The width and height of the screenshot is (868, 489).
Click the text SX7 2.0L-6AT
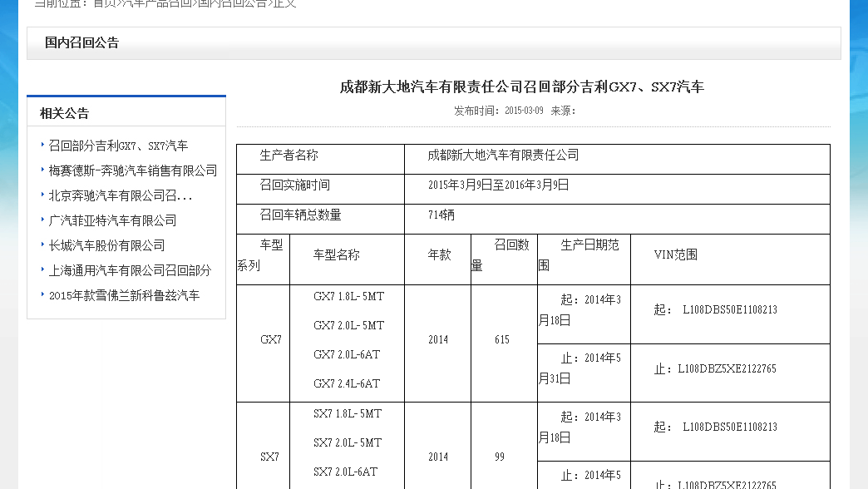point(345,472)
